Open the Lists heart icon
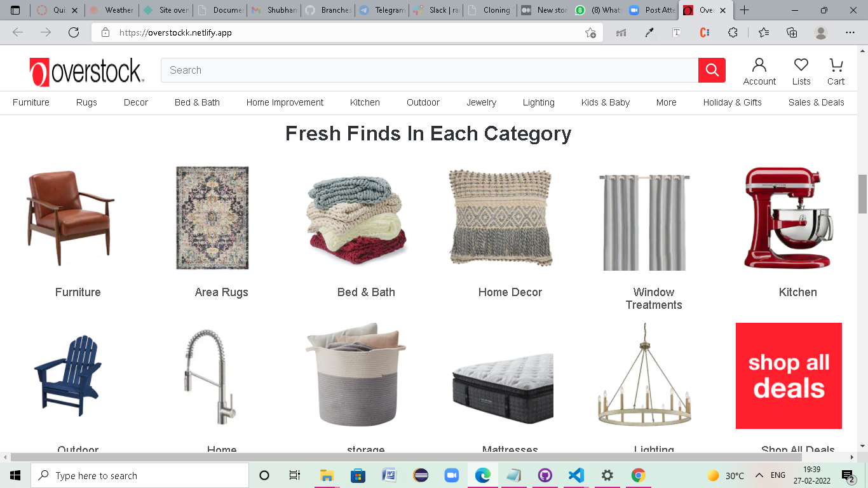868x488 pixels. [801, 72]
